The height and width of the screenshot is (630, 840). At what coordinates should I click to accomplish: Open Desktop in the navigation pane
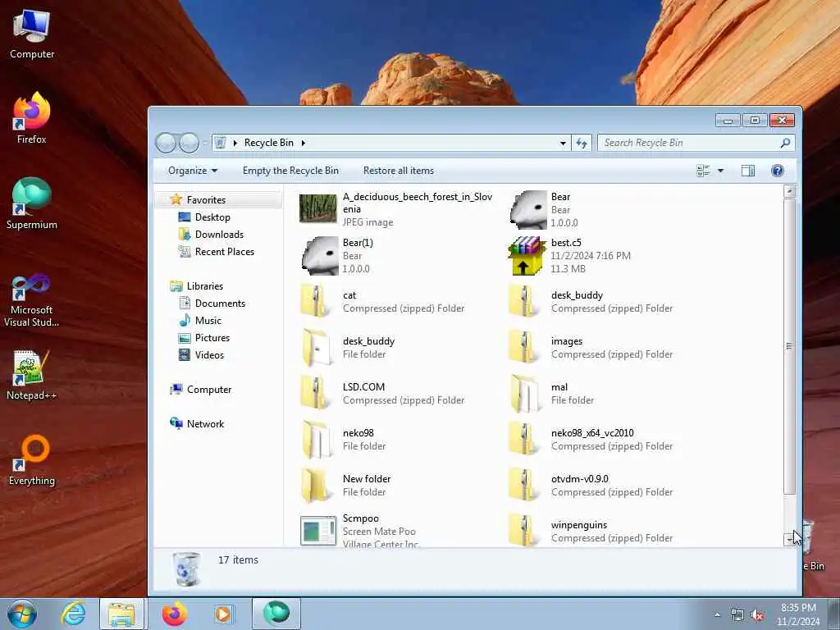point(212,217)
